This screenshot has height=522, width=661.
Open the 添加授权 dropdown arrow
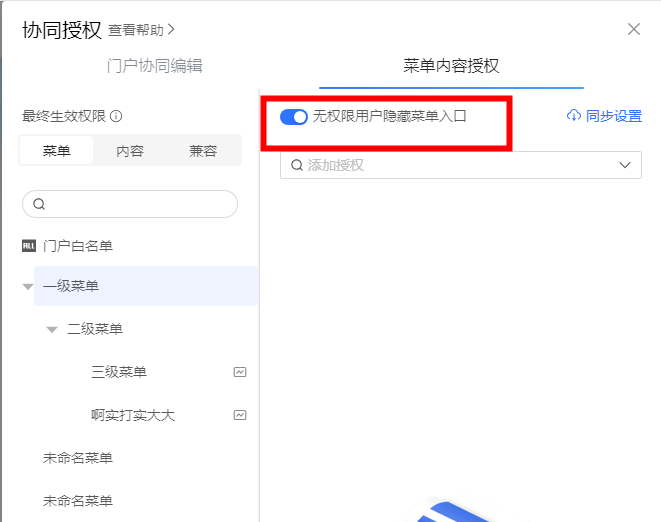[x=626, y=165]
